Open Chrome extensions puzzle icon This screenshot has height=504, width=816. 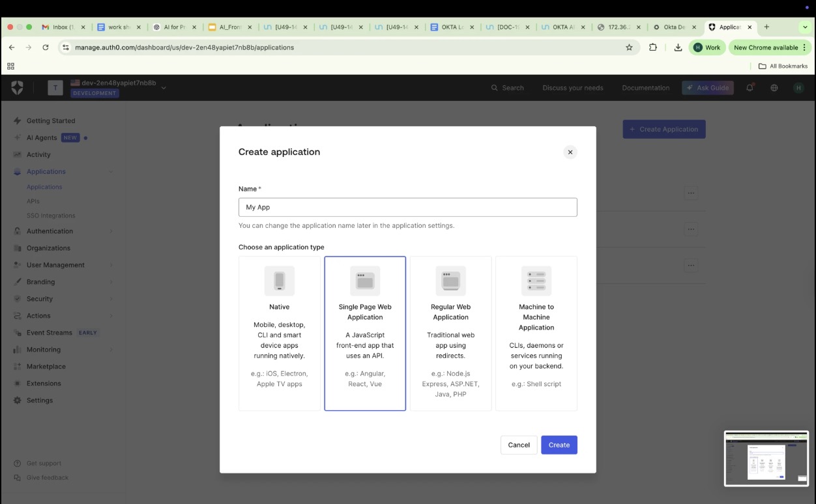pyautogui.click(x=653, y=48)
